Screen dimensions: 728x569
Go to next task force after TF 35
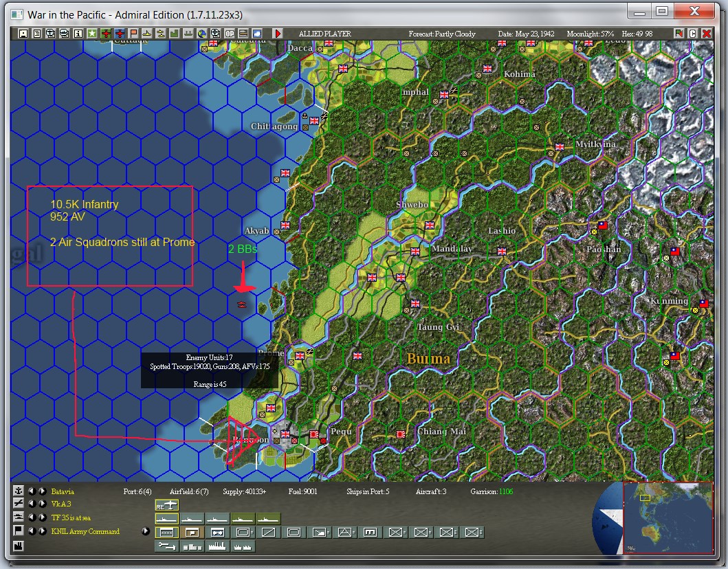point(42,517)
